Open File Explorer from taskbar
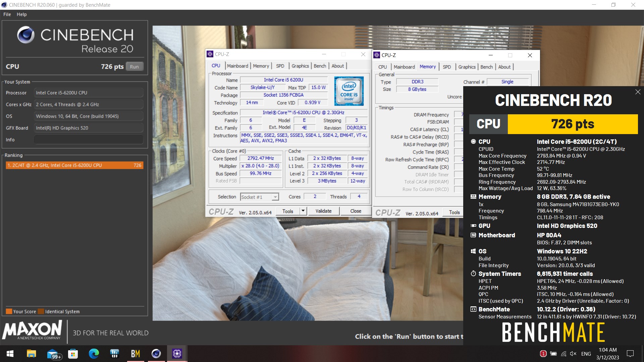This screenshot has height=362, width=644. click(31, 354)
